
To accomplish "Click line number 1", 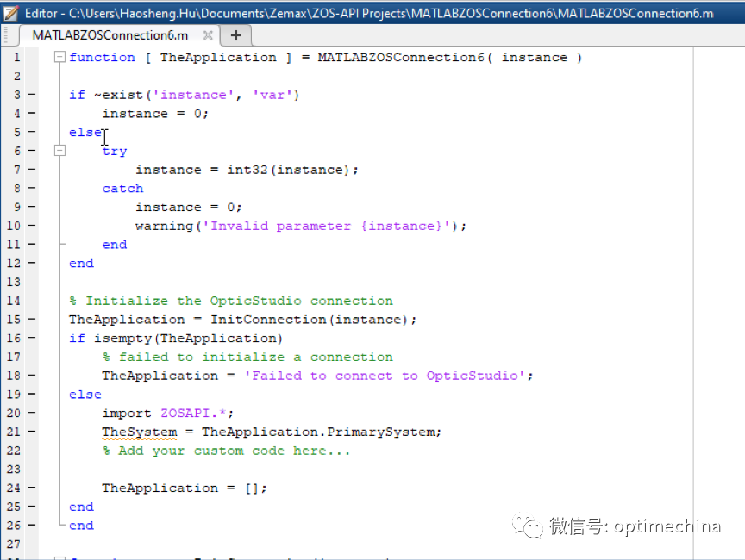I will tap(17, 58).
